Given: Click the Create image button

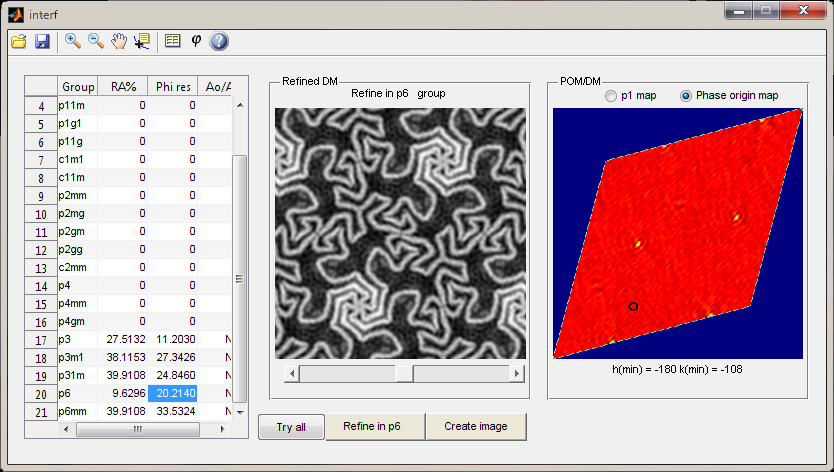Looking at the screenshot, I should (x=476, y=426).
